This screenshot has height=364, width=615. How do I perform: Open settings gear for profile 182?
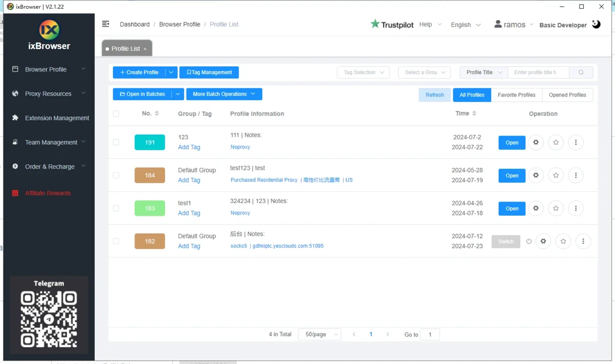(543, 241)
